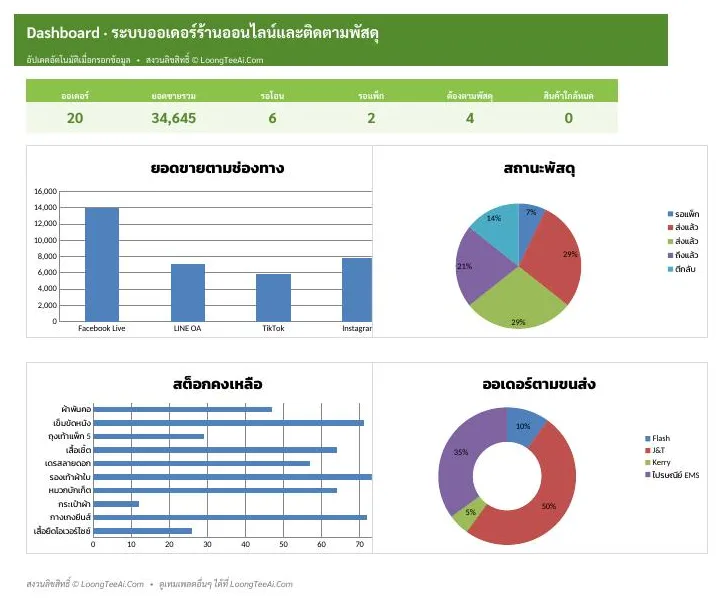This screenshot has height=605, width=720.
Task: Click the J&T legend entry
Action: point(655,450)
